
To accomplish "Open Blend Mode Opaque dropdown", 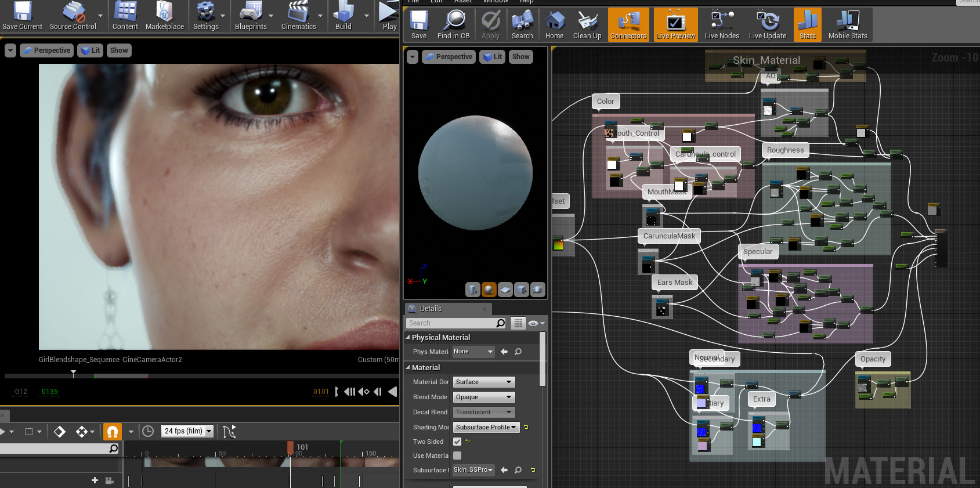I will point(484,397).
